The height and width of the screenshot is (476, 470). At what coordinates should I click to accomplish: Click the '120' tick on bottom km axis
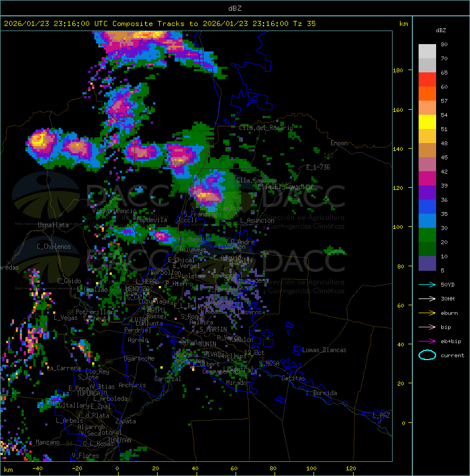[x=351, y=469]
